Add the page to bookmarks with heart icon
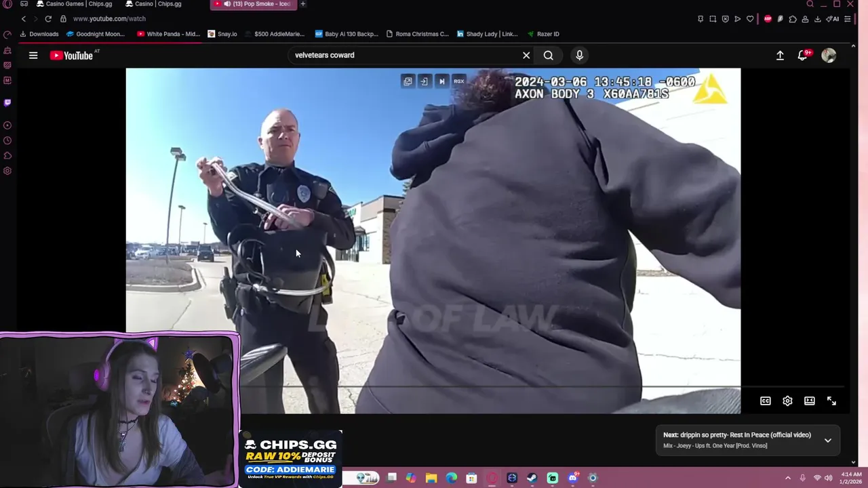Image resolution: width=868 pixels, height=488 pixels. point(750,19)
